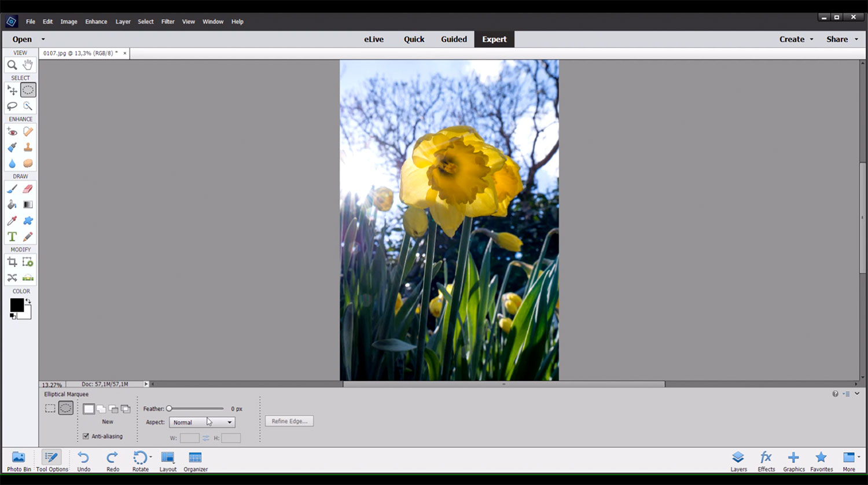Click the black foreground color swatch
This screenshot has height=485, width=868.
click(17, 305)
